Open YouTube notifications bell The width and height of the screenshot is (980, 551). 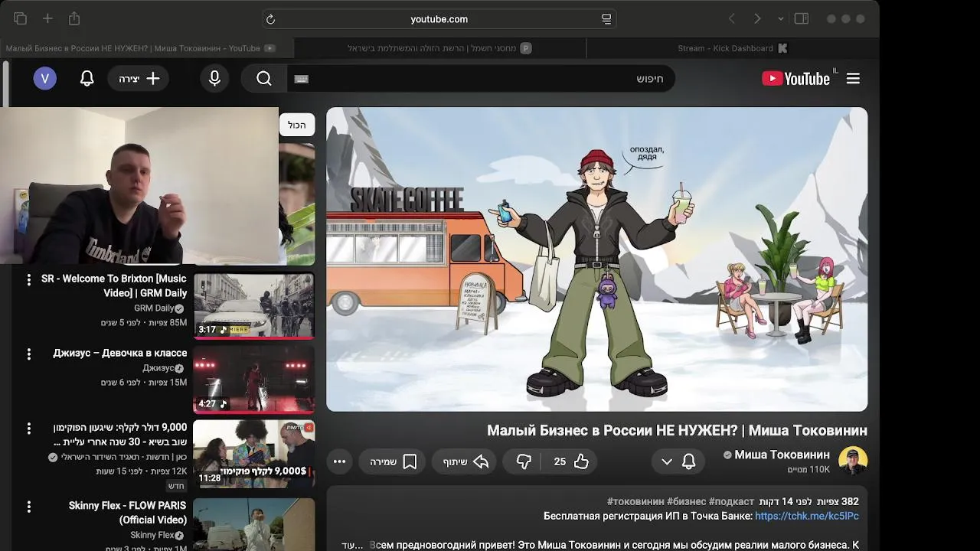[87, 78]
